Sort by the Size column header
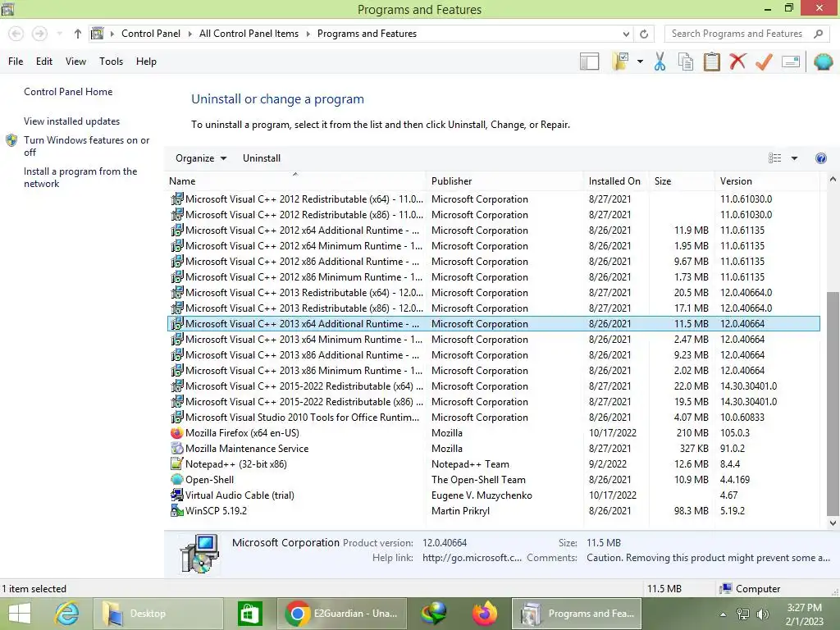Screen dimensions: 840x630 (682, 181)
